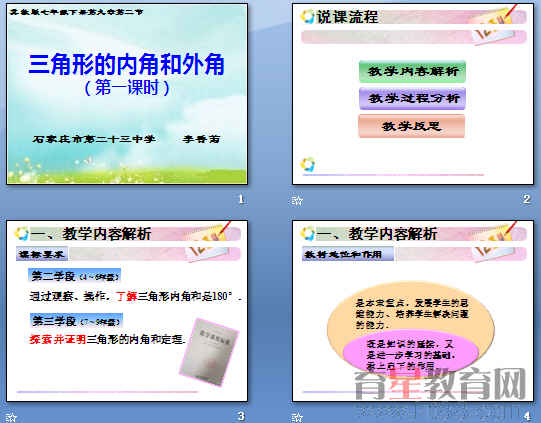541x423 pixels.
Task: Click the purple 教学过程分析 button on slide 2
Action: tap(412, 98)
